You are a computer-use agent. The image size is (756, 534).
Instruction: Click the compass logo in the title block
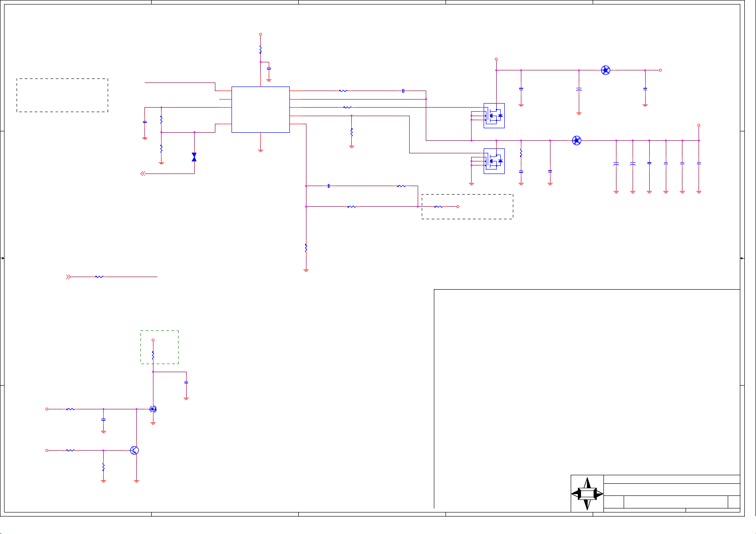click(587, 494)
